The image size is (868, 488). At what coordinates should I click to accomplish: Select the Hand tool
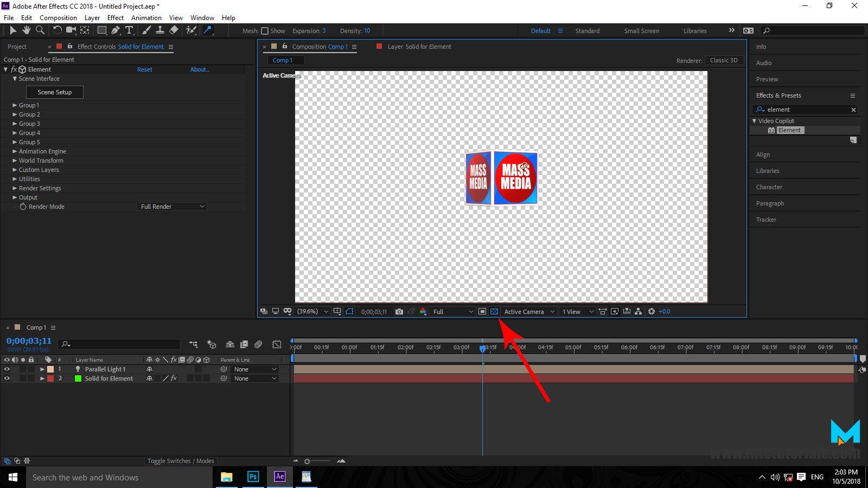click(27, 30)
